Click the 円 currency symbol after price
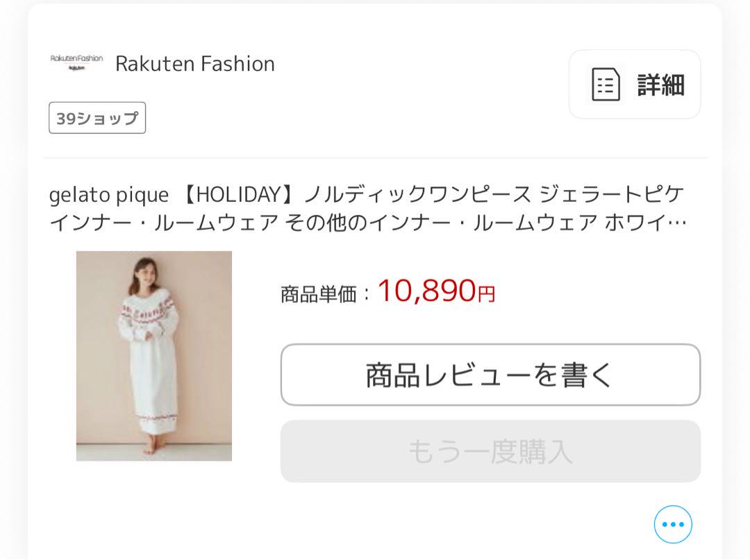 (x=486, y=294)
